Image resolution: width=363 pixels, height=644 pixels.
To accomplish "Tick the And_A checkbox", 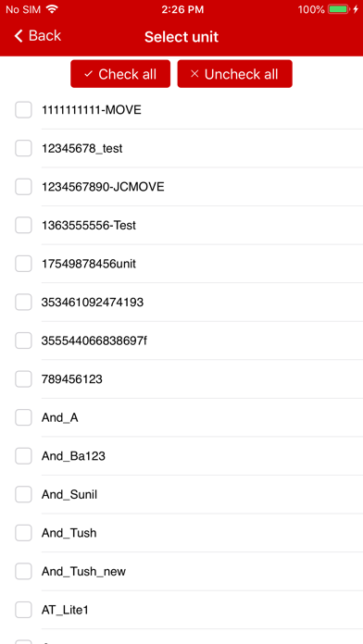I will click(23, 417).
